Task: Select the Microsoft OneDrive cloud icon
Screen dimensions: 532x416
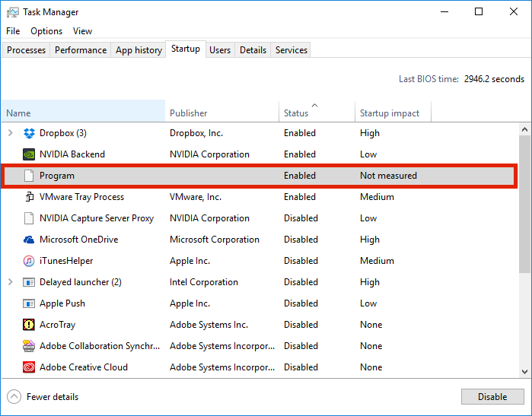Action: [x=29, y=240]
